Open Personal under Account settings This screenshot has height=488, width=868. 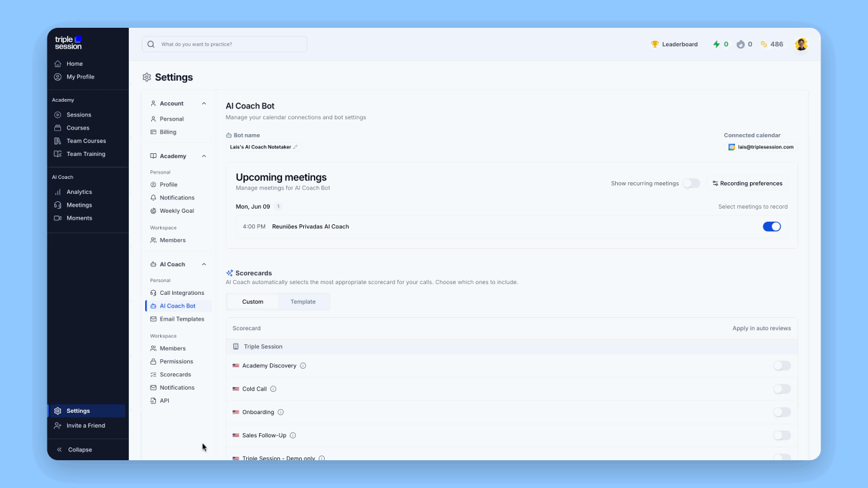[172, 119]
